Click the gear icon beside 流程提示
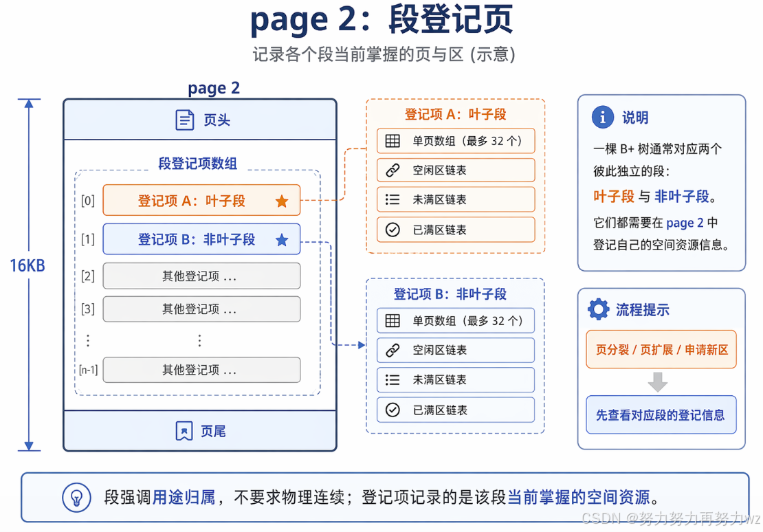The height and width of the screenshot is (532, 763). click(599, 309)
